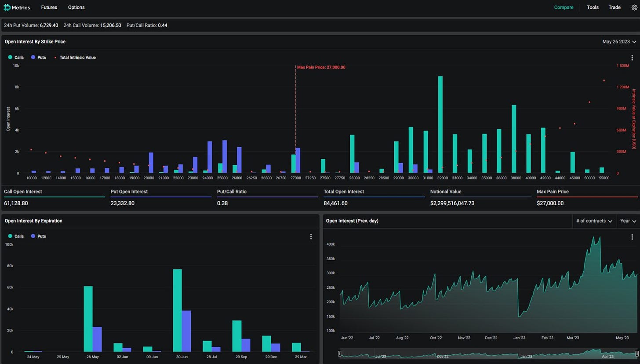Click Open Interest (Prev. day) title
This screenshot has width=640, height=364.
tap(352, 221)
